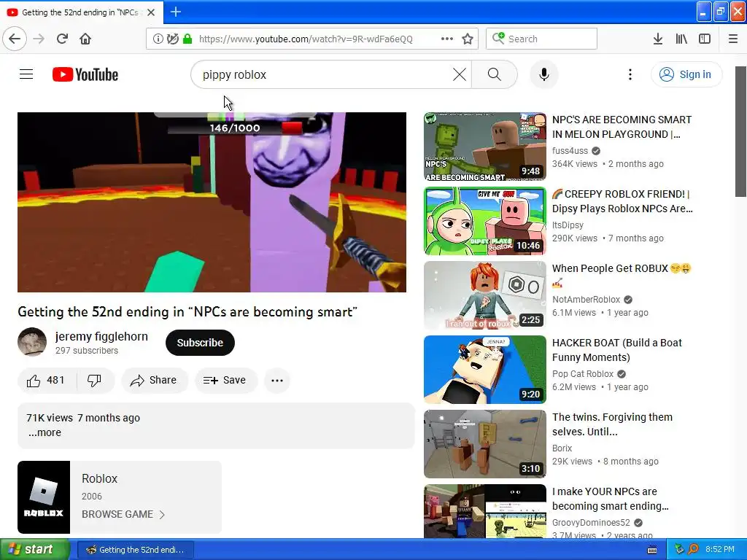Open 'The twins. Forgiving them selves' thumbnail
This screenshot has height=560, width=747.
click(485, 444)
